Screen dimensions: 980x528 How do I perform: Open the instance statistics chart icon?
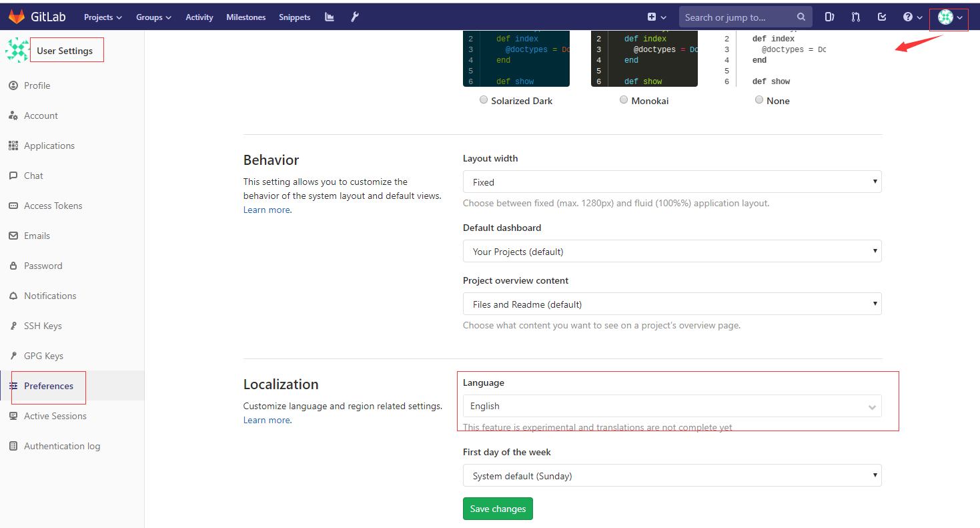[x=330, y=17]
